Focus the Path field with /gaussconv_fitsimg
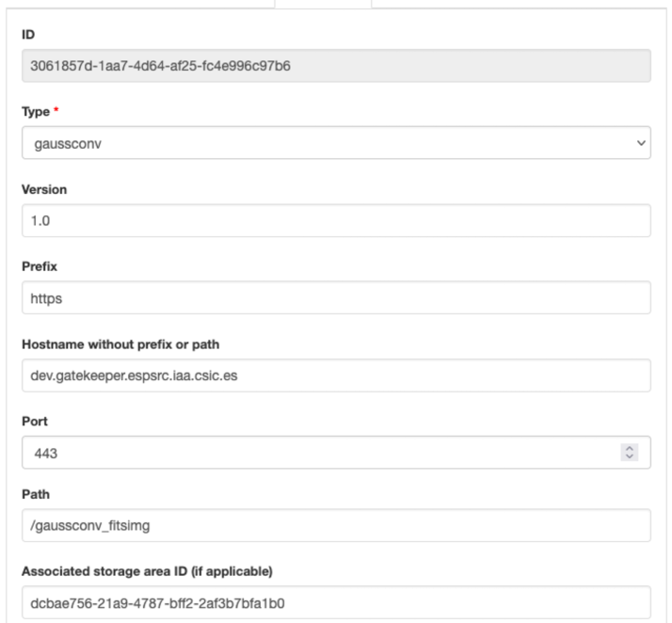672x623 pixels. pos(335,526)
